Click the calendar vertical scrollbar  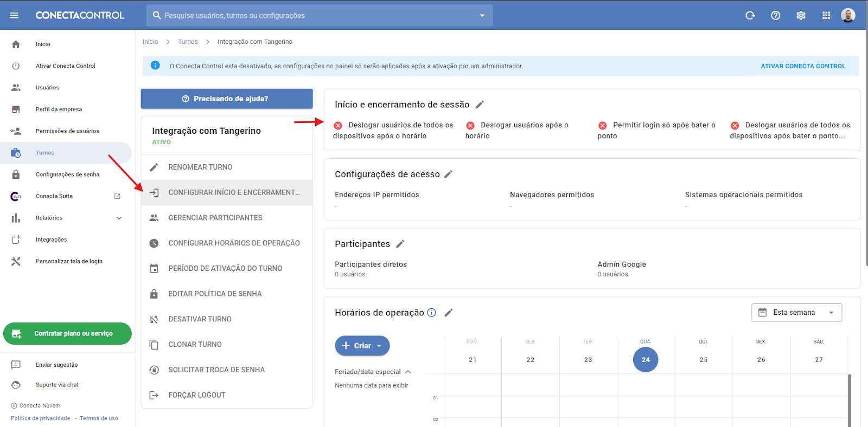point(850,400)
